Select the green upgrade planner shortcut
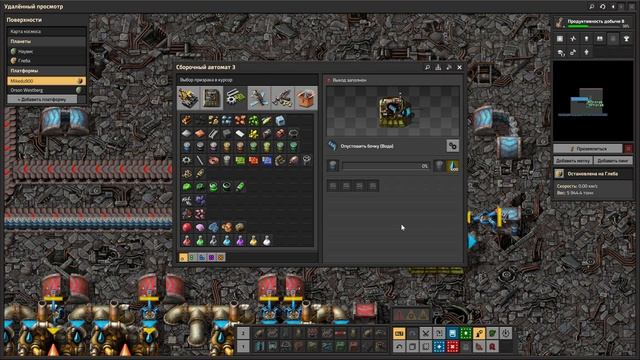640x360 pixels. [x=465, y=333]
